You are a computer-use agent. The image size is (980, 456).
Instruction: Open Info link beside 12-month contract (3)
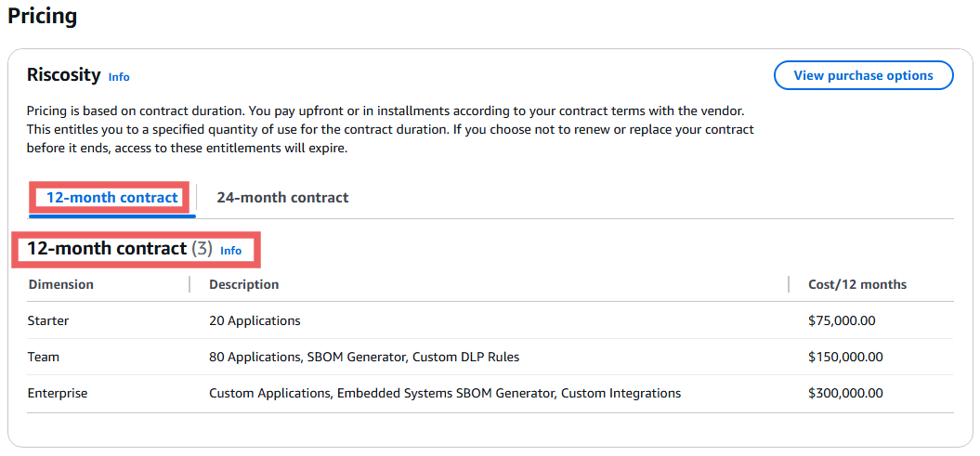(x=230, y=251)
